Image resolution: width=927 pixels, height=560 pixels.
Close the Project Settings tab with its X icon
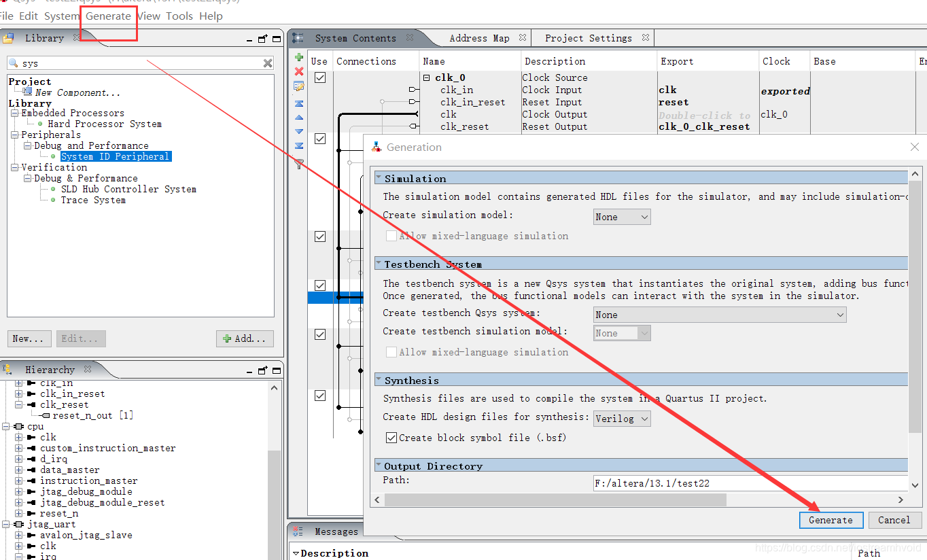tap(646, 38)
